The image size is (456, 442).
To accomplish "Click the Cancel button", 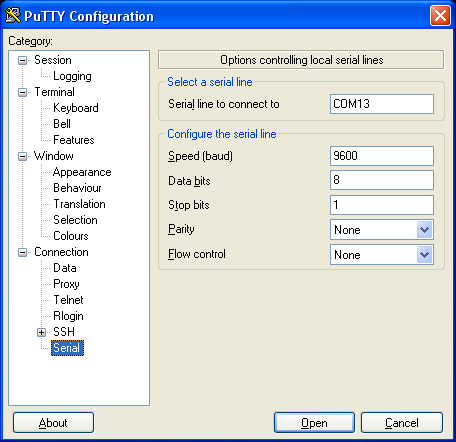I will click(x=402, y=423).
